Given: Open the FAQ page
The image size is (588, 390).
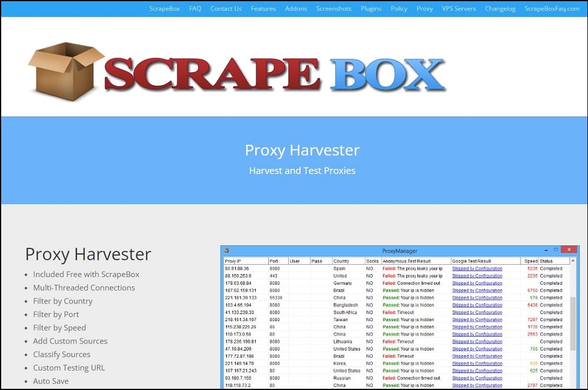Looking at the screenshot, I should (195, 9).
